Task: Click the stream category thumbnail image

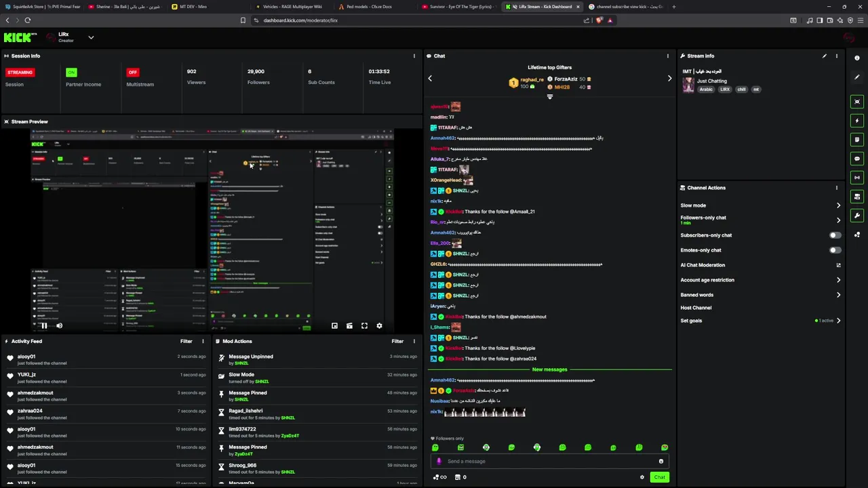Action: [x=688, y=84]
